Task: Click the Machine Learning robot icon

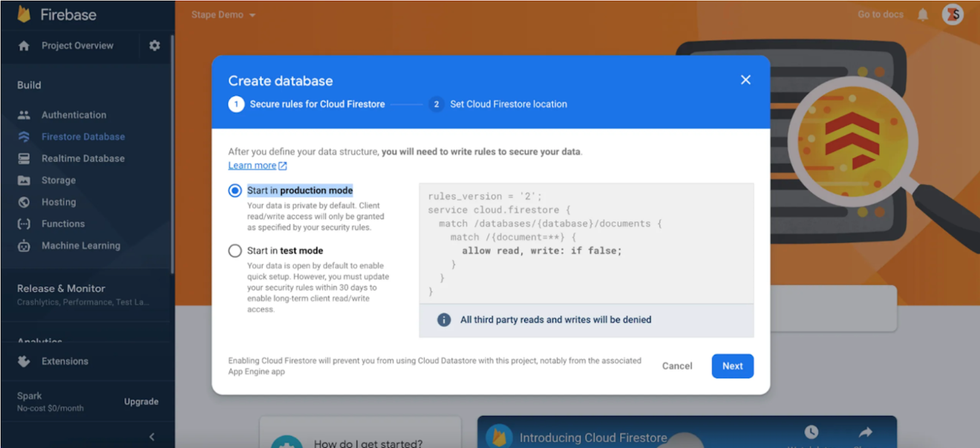Action: [x=24, y=246]
